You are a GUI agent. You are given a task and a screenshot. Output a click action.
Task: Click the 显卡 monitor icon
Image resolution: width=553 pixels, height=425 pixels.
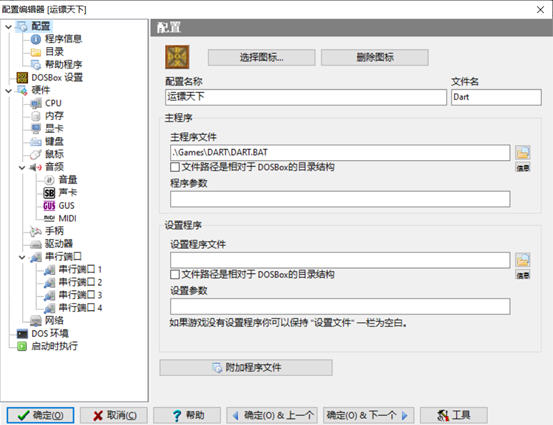[36, 129]
